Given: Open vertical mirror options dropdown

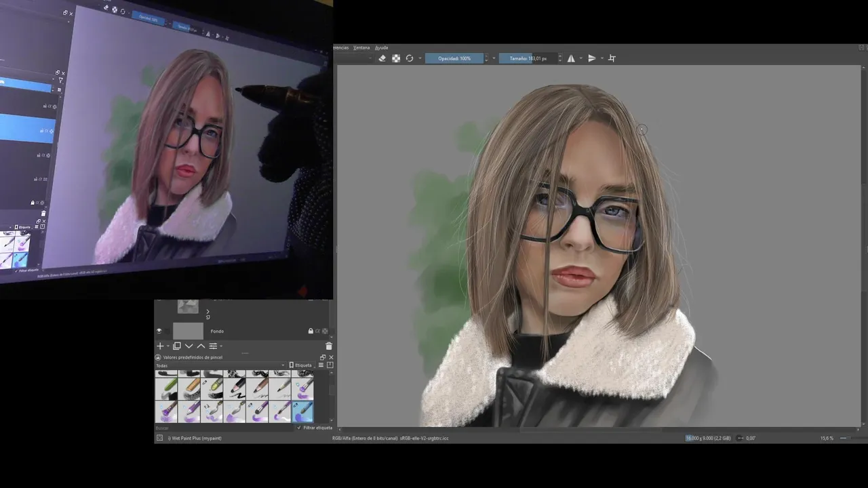Looking at the screenshot, I should tap(602, 58).
